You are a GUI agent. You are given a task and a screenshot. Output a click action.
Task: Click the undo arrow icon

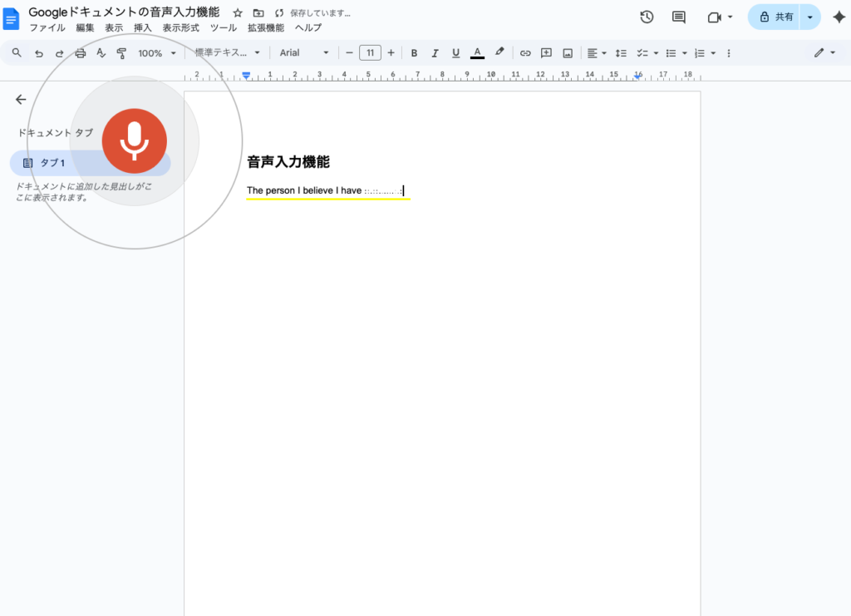38,53
